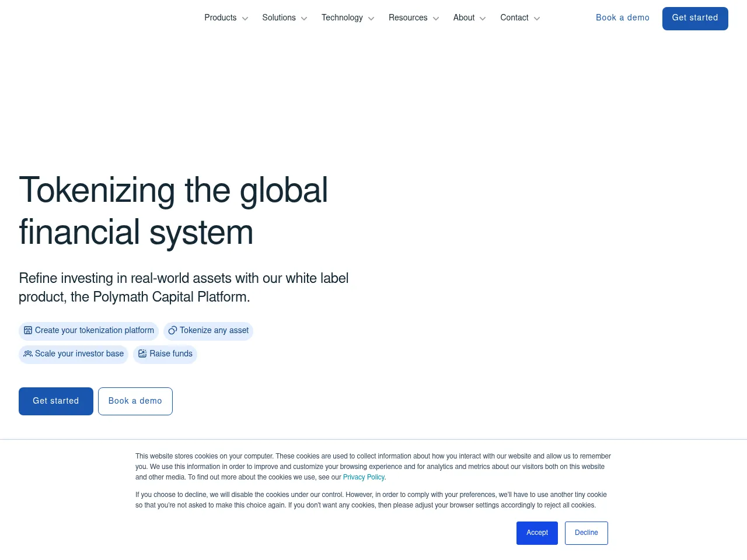Click the outlined Book a demo button
This screenshot has width=747, height=560.
pos(135,401)
